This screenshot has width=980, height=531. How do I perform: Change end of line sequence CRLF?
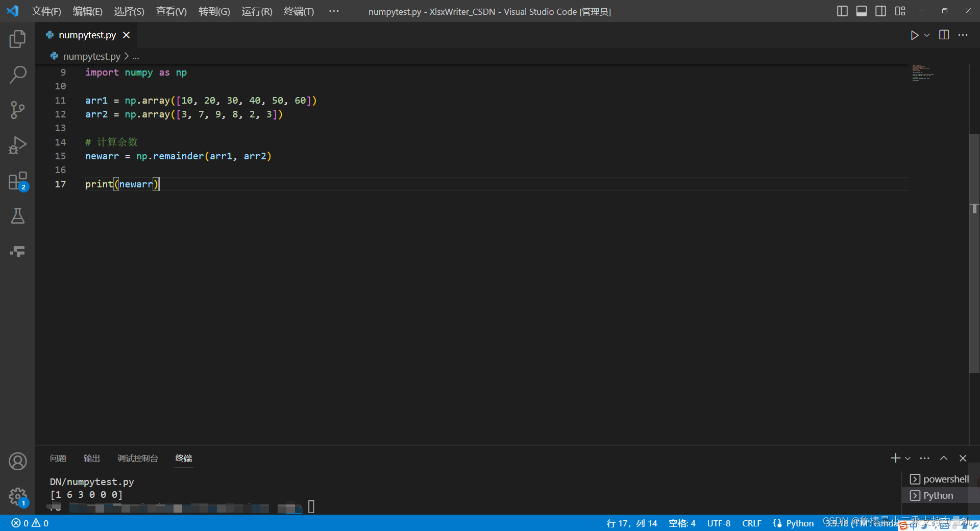(x=751, y=523)
